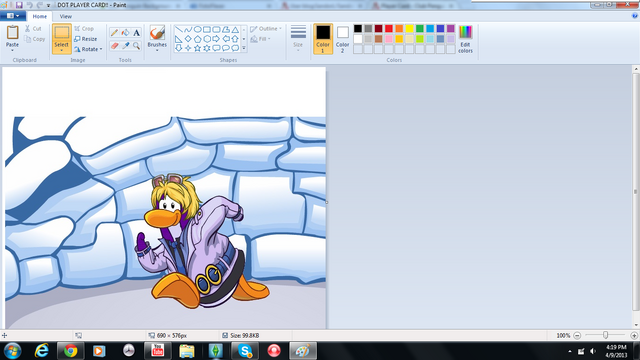The width and height of the screenshot is (640, 360).
Task: Click the Resize button
Action: coord(86,39)
